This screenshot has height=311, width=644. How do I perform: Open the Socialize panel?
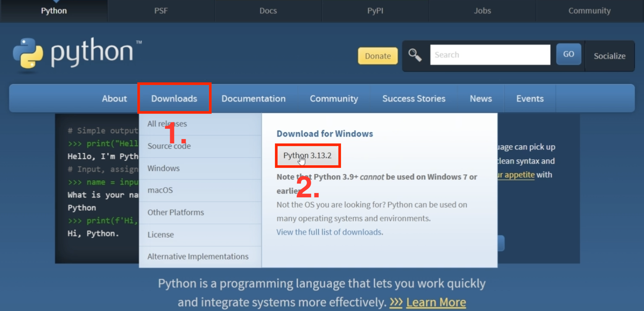(x=610, y=56)
